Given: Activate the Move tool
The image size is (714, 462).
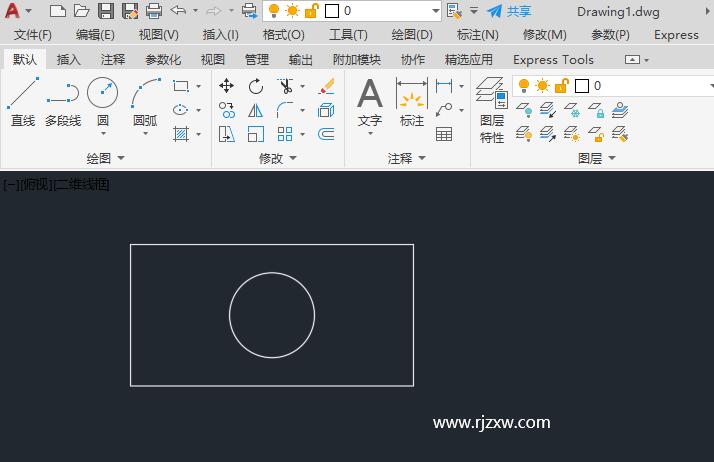Looking at the screenshot, I should point(226,86).
